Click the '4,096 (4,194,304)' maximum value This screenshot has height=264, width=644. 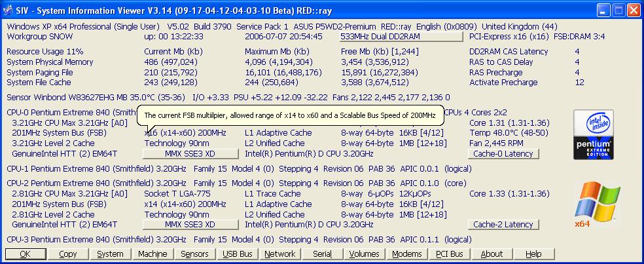(x=277, y=62)
